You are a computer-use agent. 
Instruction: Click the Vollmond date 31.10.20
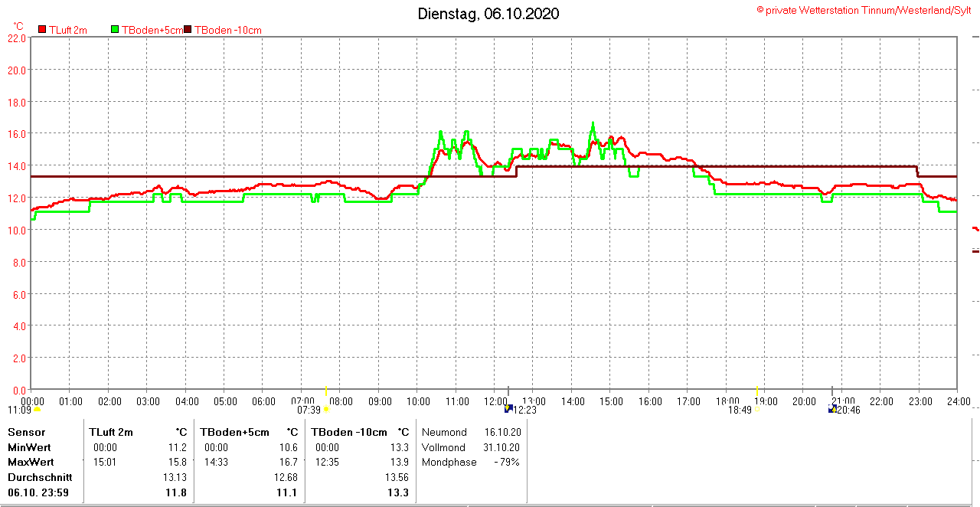[x=503, y=447]
